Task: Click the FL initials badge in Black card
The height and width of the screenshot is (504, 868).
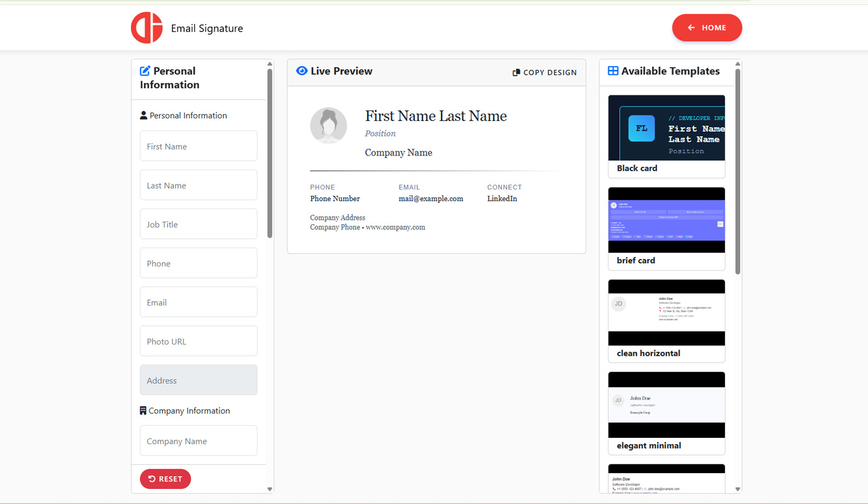Action: click(641, 129)
